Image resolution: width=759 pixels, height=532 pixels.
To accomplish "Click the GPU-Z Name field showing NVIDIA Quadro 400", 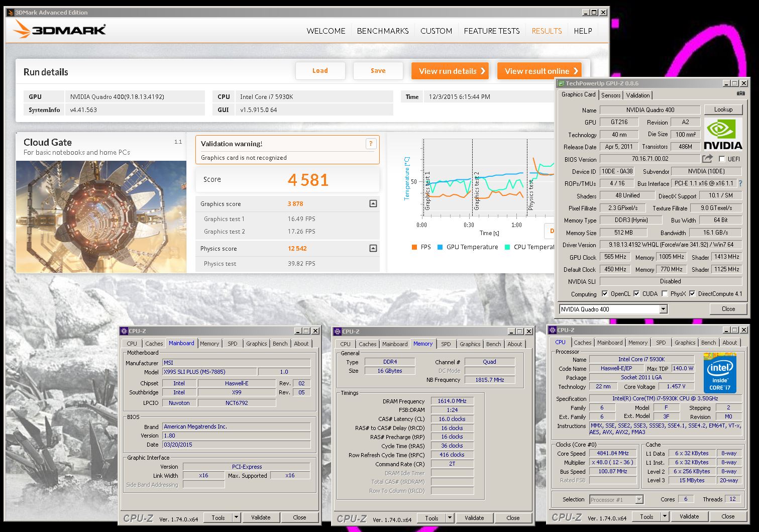I will point(650,110).
